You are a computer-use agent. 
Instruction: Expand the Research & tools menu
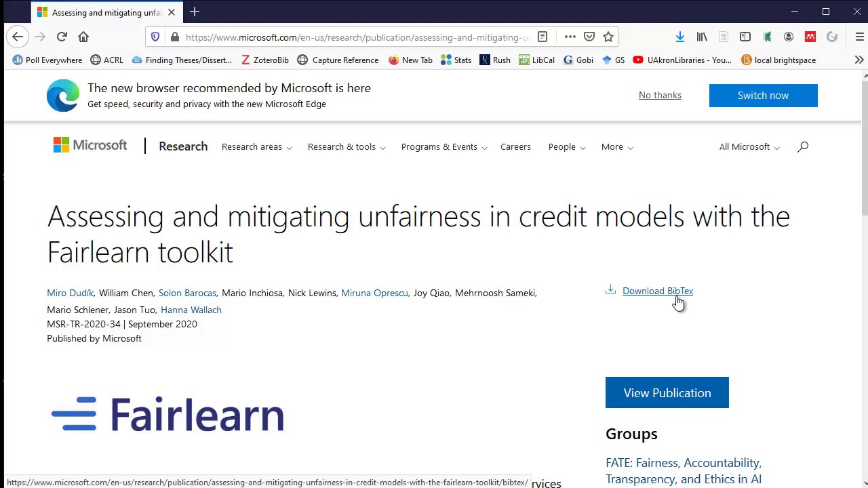pyautogui.click(x=347, y=146)
